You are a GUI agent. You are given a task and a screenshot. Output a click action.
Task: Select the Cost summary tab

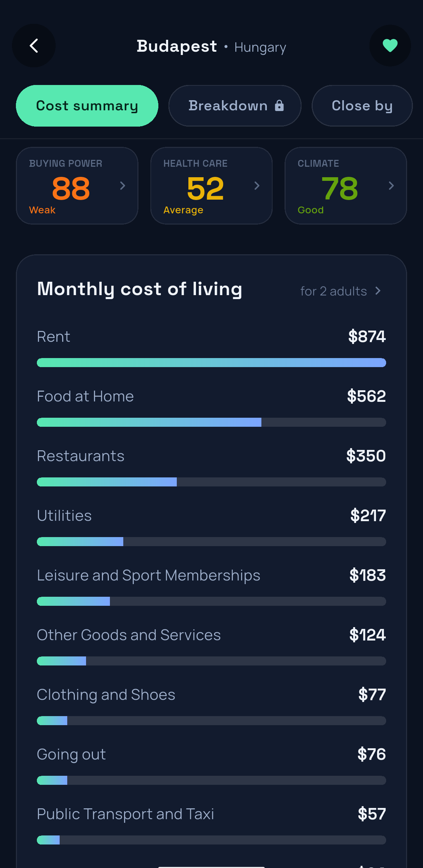point(87,106)
